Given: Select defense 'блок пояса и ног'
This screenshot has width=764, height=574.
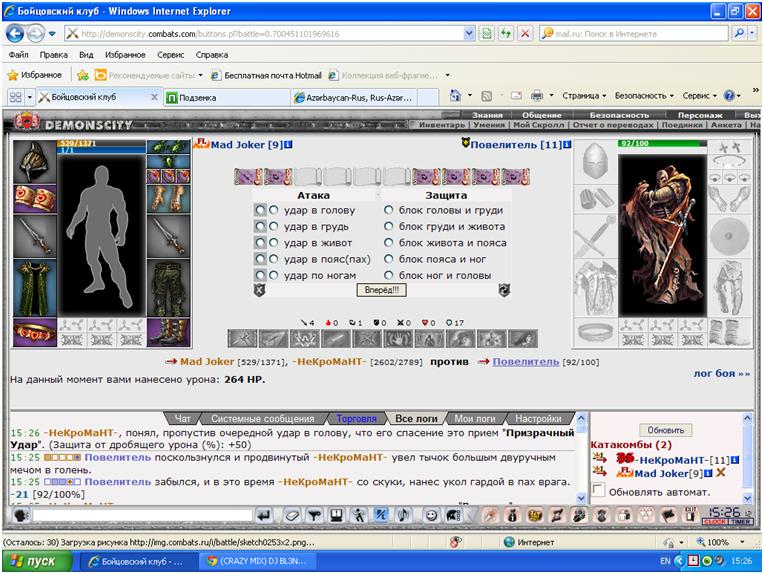Looking at the screenshot, I should pos(388,259).
